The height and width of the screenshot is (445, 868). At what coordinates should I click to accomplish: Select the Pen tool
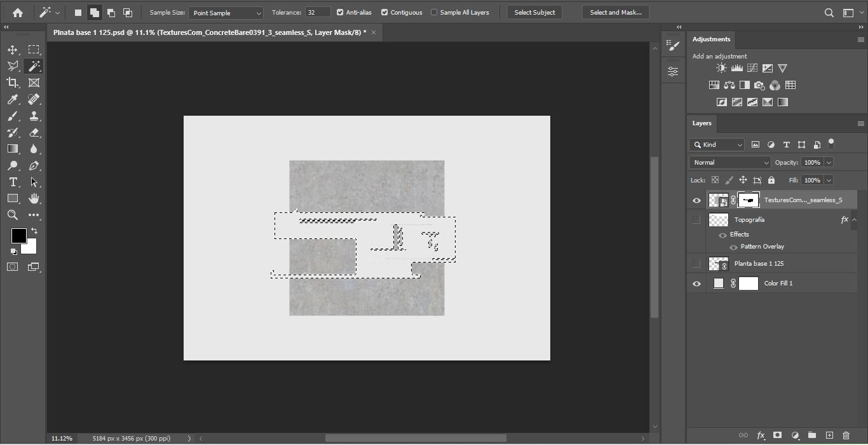coord(34,166)
